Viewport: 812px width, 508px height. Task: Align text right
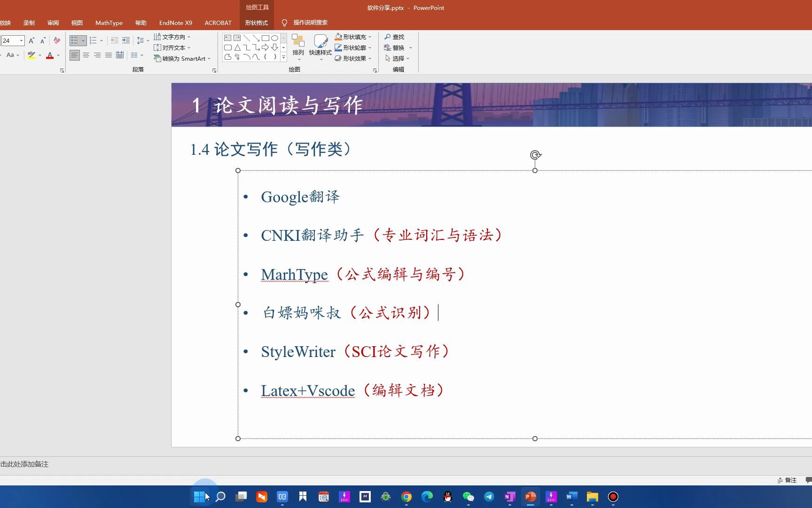[97, 55]
